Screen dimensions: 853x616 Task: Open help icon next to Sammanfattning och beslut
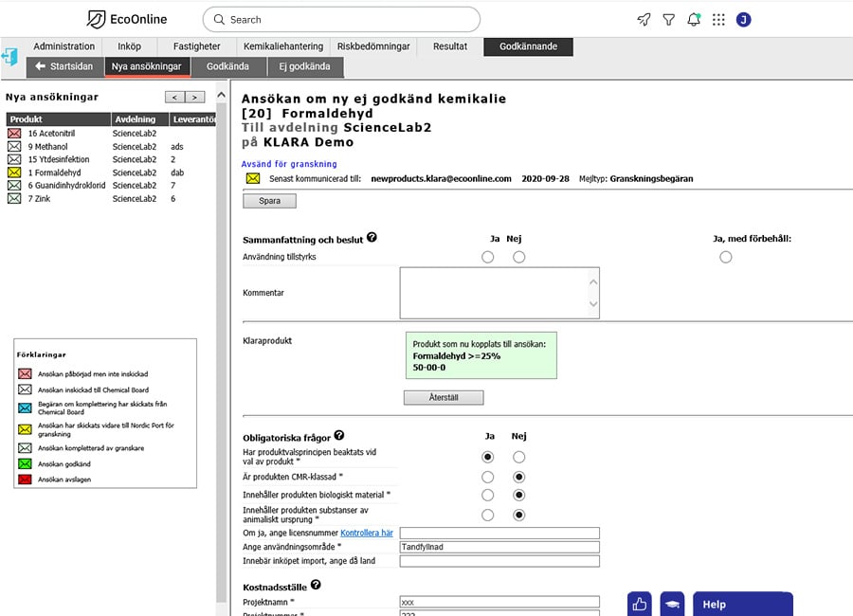click(x=372, y=237)
